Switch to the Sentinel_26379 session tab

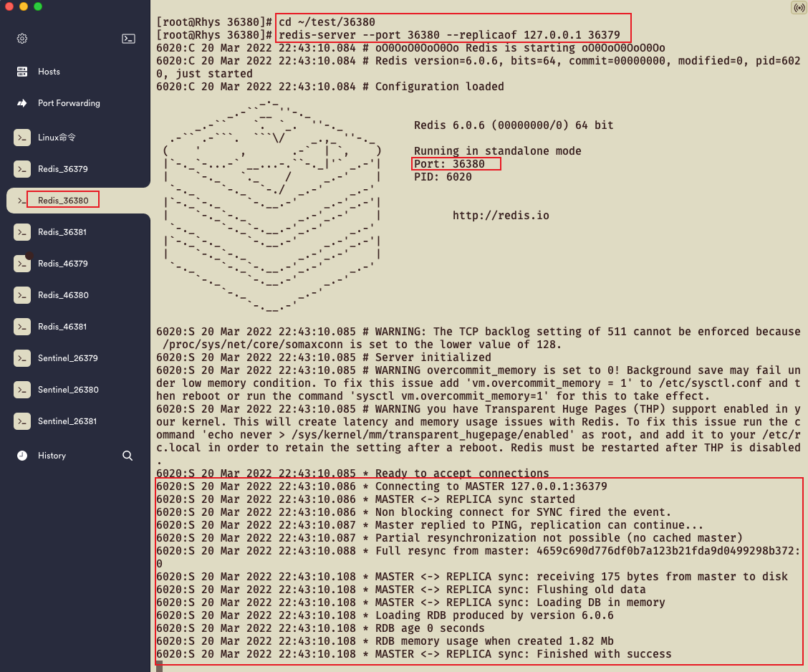coord(67,358)
